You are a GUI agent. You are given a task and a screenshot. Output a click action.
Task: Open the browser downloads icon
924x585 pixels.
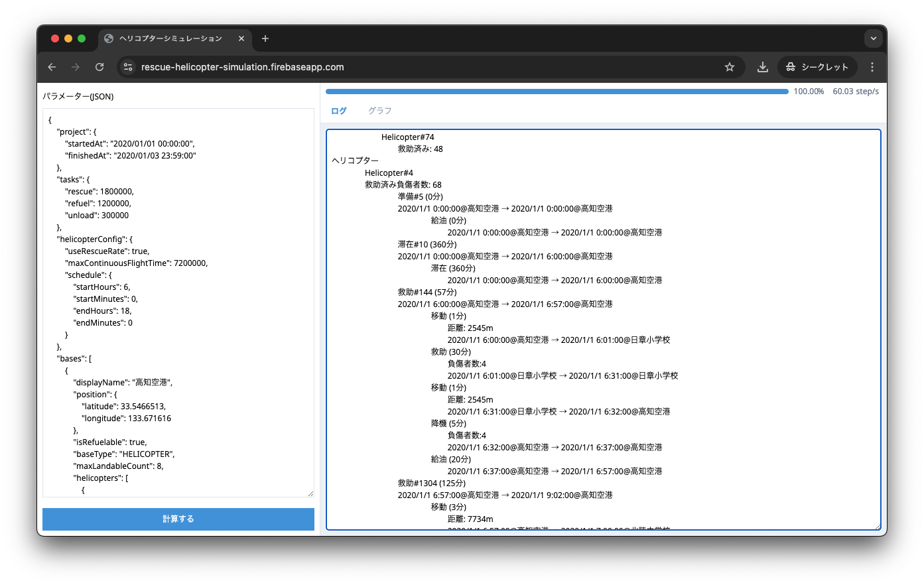[x=763, y=67]
